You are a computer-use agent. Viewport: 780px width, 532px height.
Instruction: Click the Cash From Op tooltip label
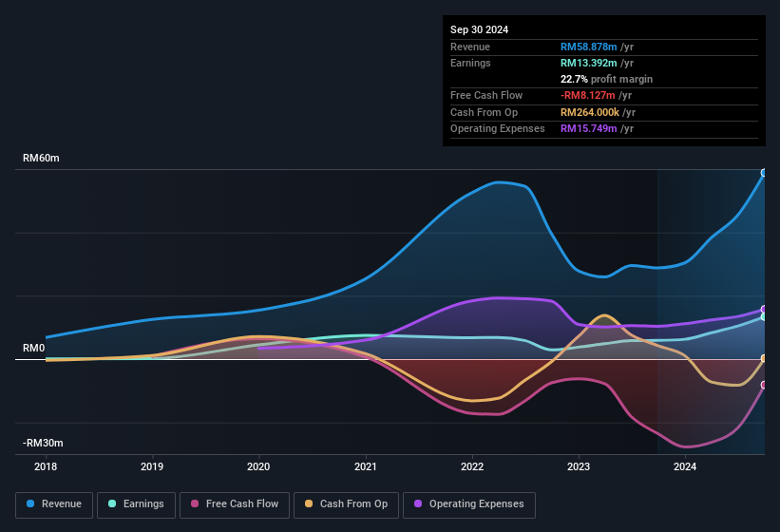coord(484,112)
